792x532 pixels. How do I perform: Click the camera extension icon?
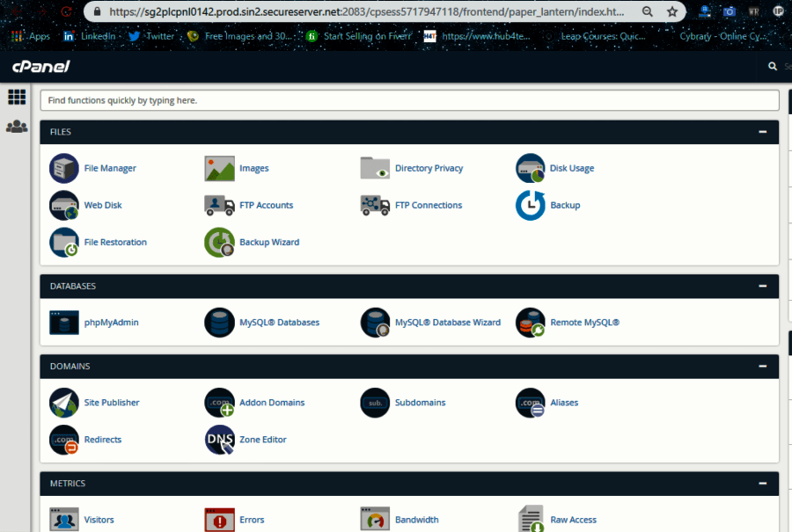[x=729, y=11]
